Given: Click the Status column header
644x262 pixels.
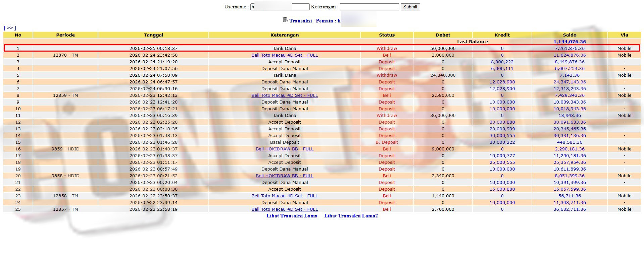Looking at the screenshot, I should click(x=387, y=35).
